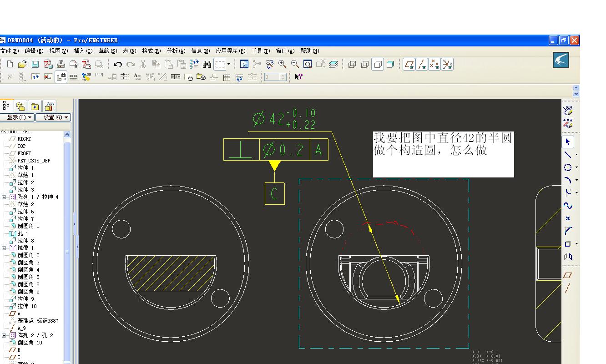Image resolution: width=606 pixels, height=364 pixels.
Task: Save the drawing with the floppy disk icon
Action: pyautogui.click(x=35, y=64)
